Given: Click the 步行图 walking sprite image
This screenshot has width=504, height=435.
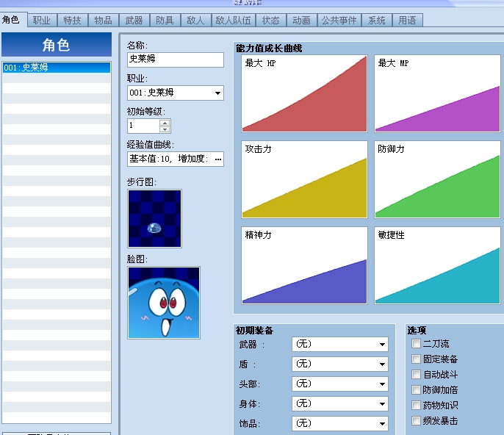Looking at the screenshot, I should click(154, 219).
